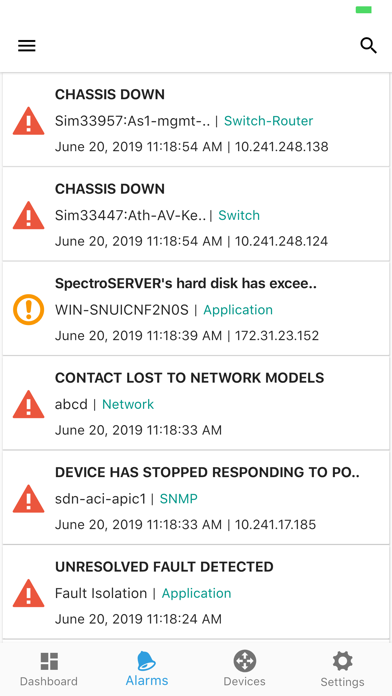Click critical alarm icon for Sim33447 chassis down
The width and height of the screenshot is (392, 696).
pos(28,215)
